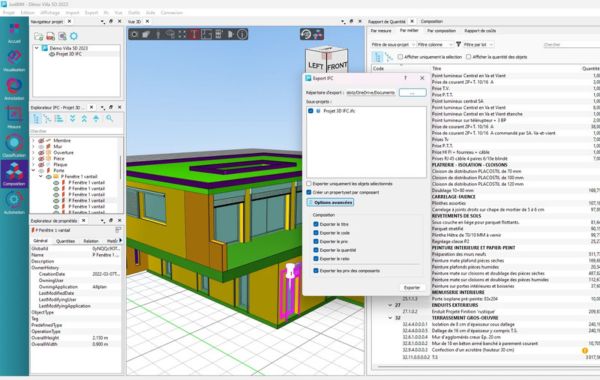The width and height of the screenshot is (600, 380).
Task: Toggle Exporter la quantité checkbox
Action: click(x=316, y=250)
